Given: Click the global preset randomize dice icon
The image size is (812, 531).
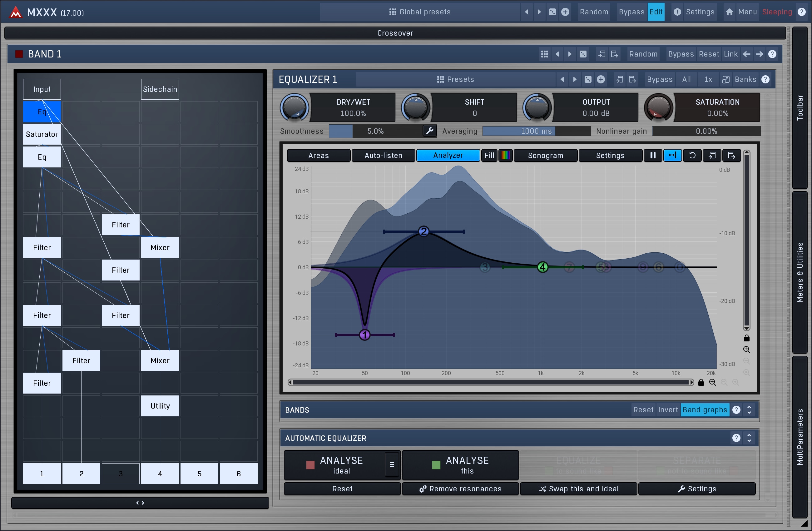Looking at the screenshot, I should 552,12.
